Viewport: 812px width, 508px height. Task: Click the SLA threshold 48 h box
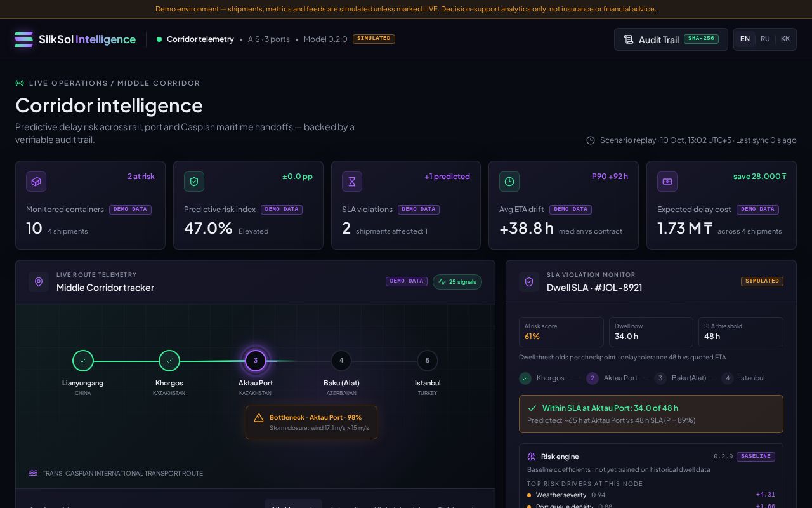(x=741, y=332)
